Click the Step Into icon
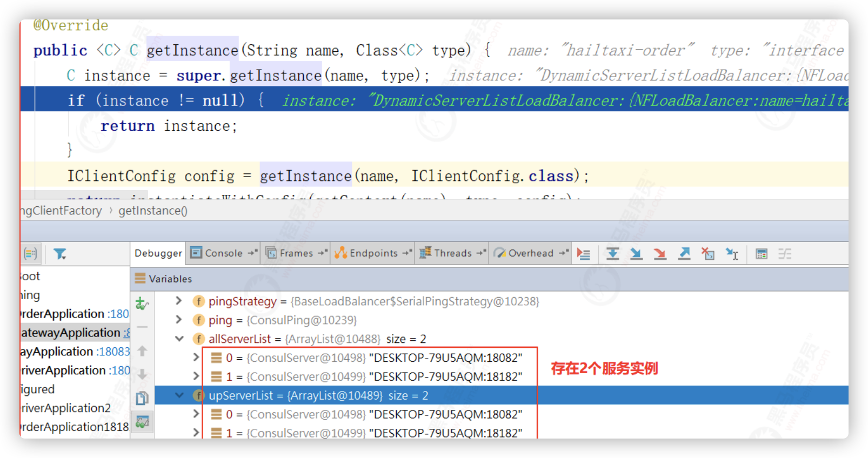 pos(636,253)
